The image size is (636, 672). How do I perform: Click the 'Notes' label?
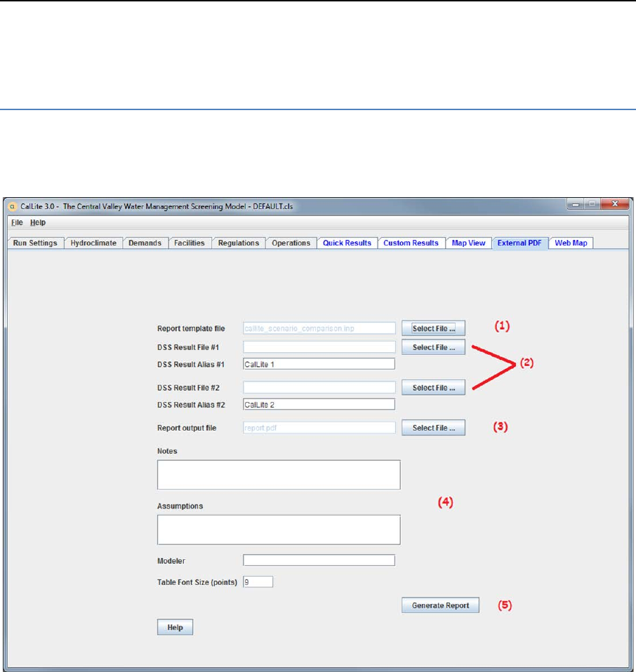pyautogui.click(x=167, y=451)
